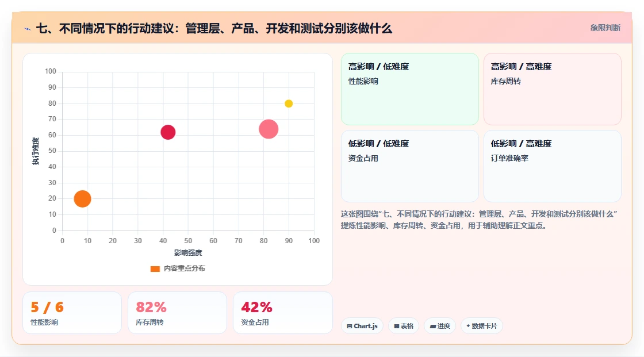Click the lightning icon beside the section title
Image resolution: width=644 pixels, height=357 pixels.
(28, 29)
